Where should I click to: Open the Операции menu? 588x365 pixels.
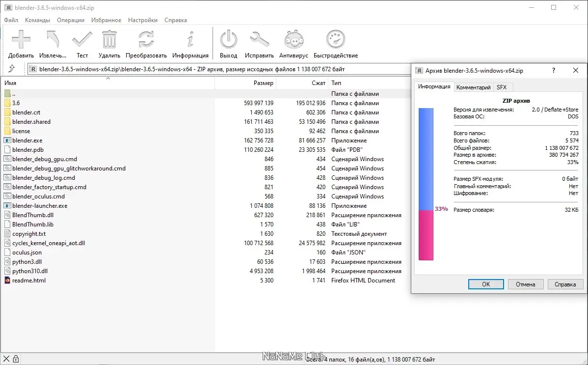coord(71,20)
